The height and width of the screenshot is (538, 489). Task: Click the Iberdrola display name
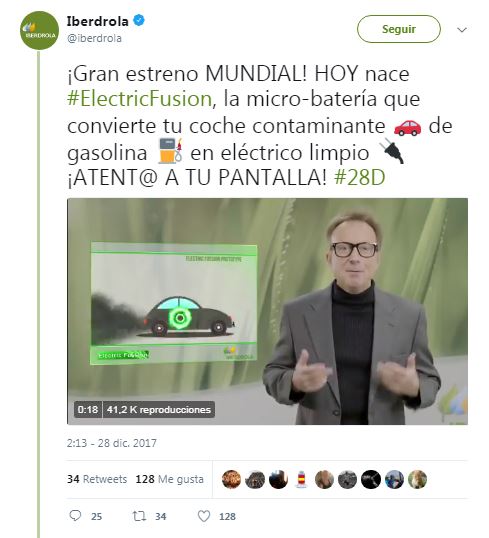pyautogui.click(x=97, y=21)
